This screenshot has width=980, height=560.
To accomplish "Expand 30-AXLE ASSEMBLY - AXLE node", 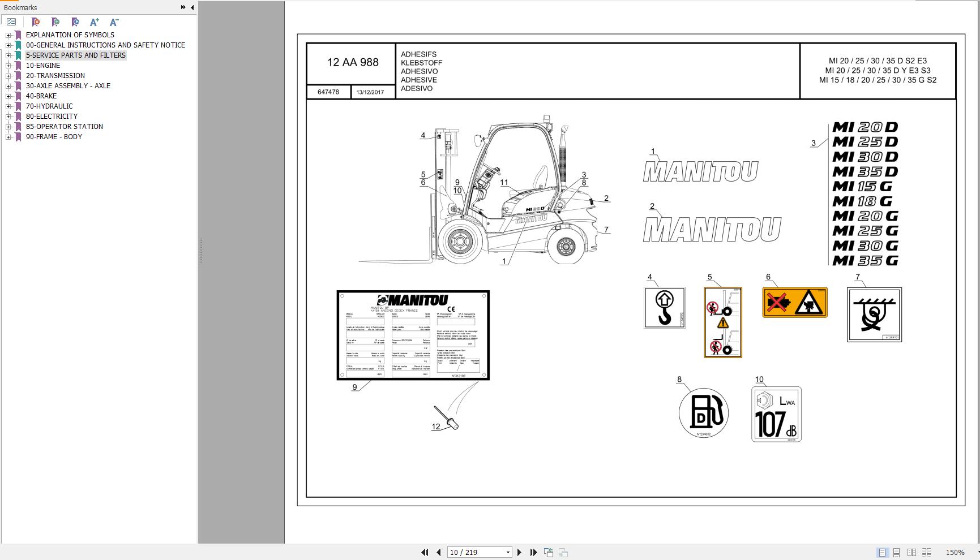I will point(8,86).
